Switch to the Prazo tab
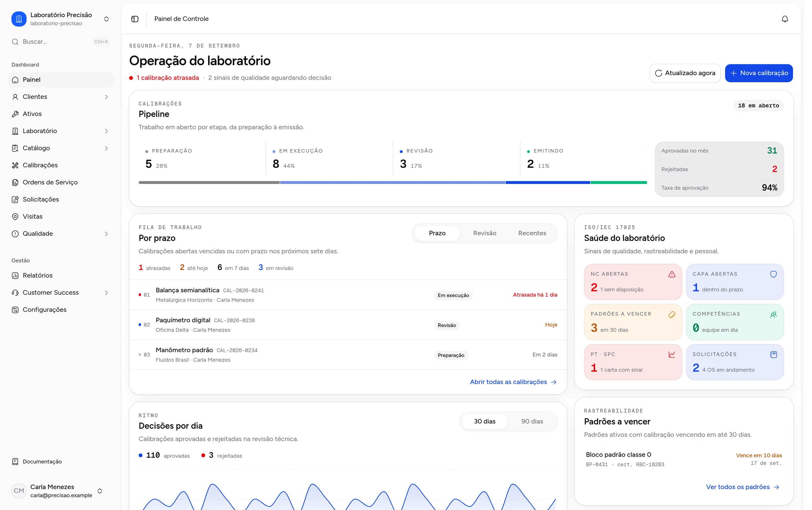Screen dimensions: 812x510 point(437,233)
